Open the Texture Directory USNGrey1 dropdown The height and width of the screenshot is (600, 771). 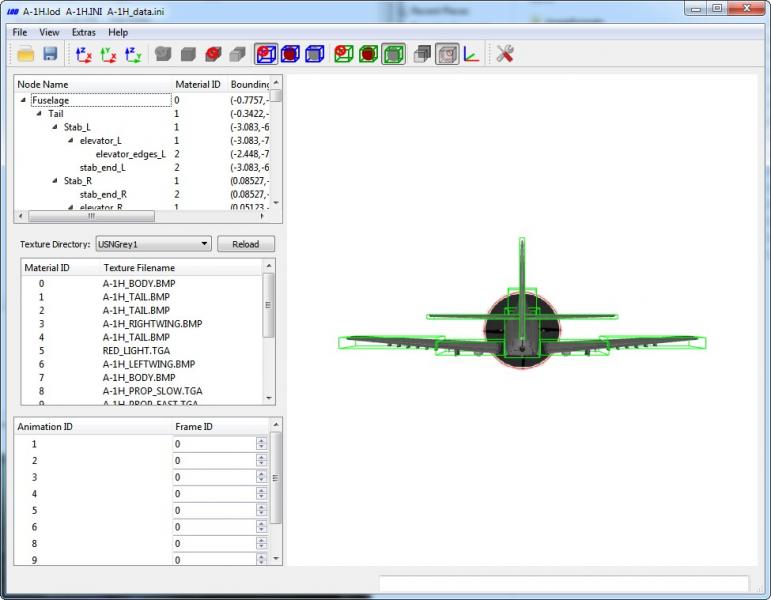[153, 244]
